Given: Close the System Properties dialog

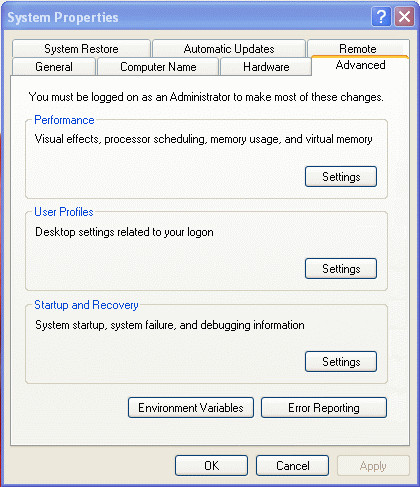Looking at the screenshot, I should click(404, 17).
